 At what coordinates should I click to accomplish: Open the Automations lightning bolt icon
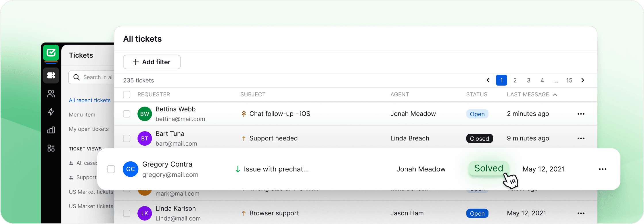pyautogui.click(x=51, y=112)
